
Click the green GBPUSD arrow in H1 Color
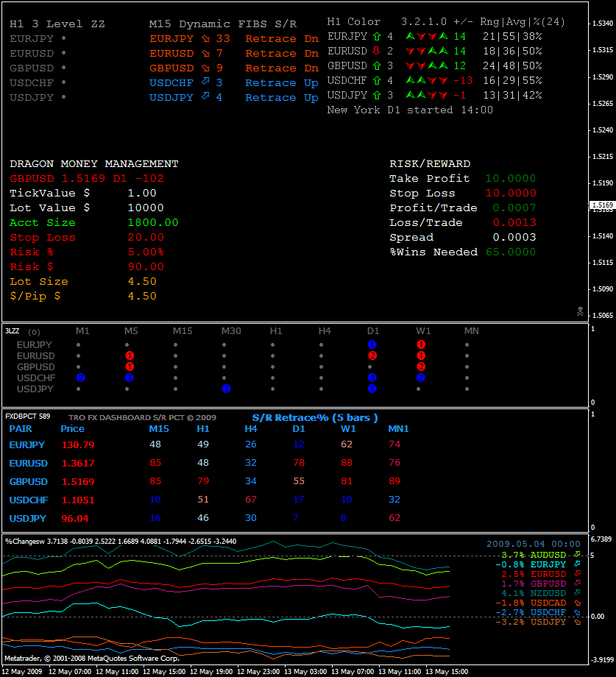[376, 65]
